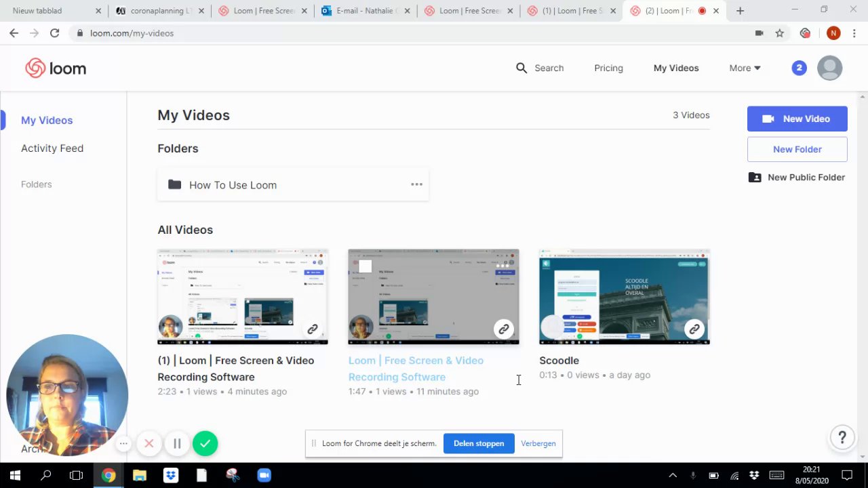Open the Pricing page
Screen dimensions: 868x488
pos(608,68)
